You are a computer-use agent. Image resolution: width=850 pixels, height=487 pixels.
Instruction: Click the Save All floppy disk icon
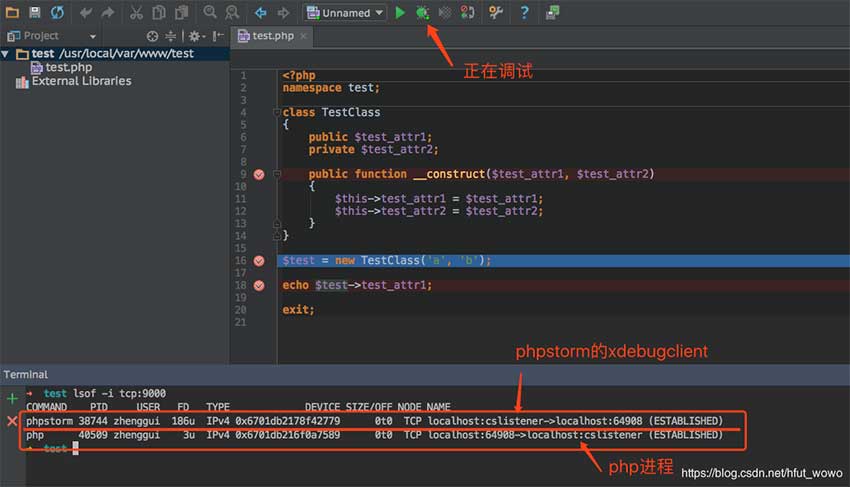tap(35, 13)
